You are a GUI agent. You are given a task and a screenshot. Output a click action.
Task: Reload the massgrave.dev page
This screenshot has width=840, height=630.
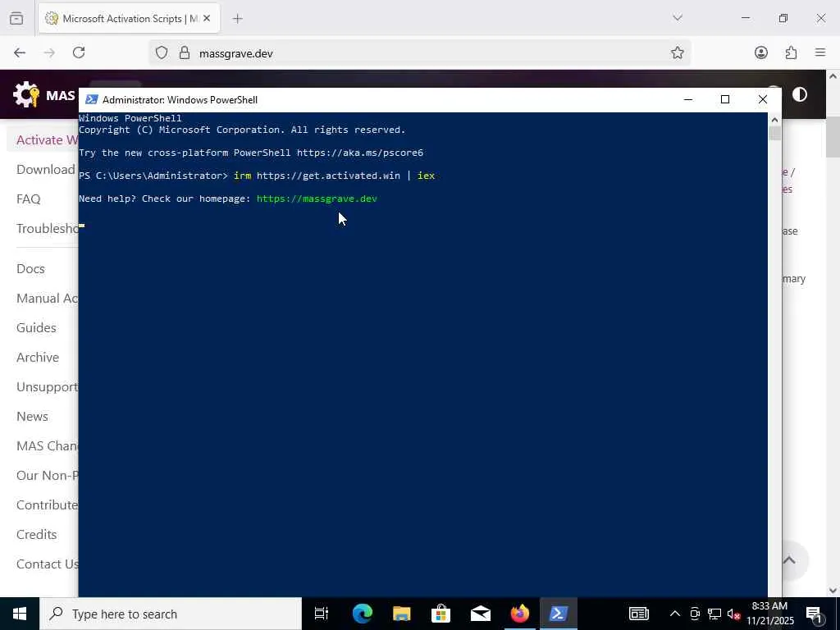click(79, 52)
